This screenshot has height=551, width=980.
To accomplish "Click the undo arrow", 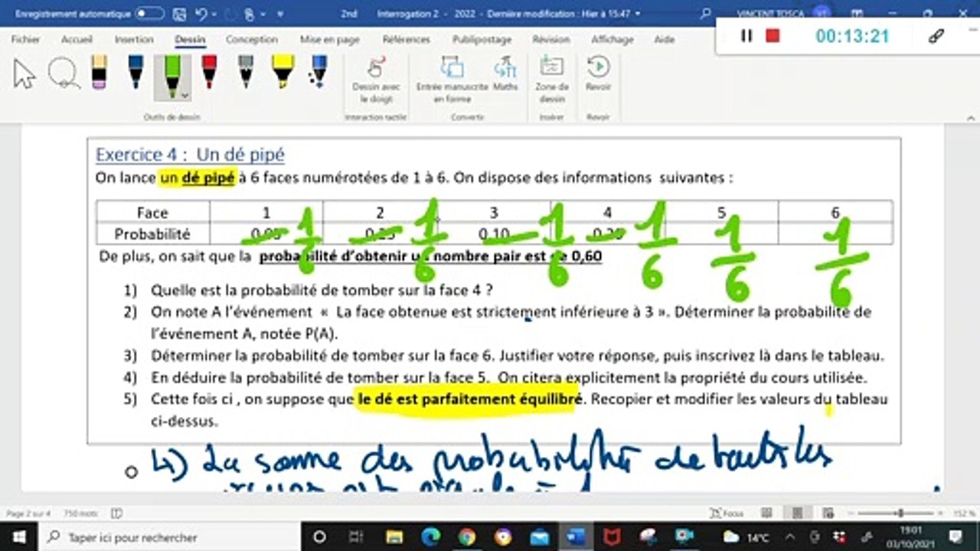I will (x=201, y=14).
